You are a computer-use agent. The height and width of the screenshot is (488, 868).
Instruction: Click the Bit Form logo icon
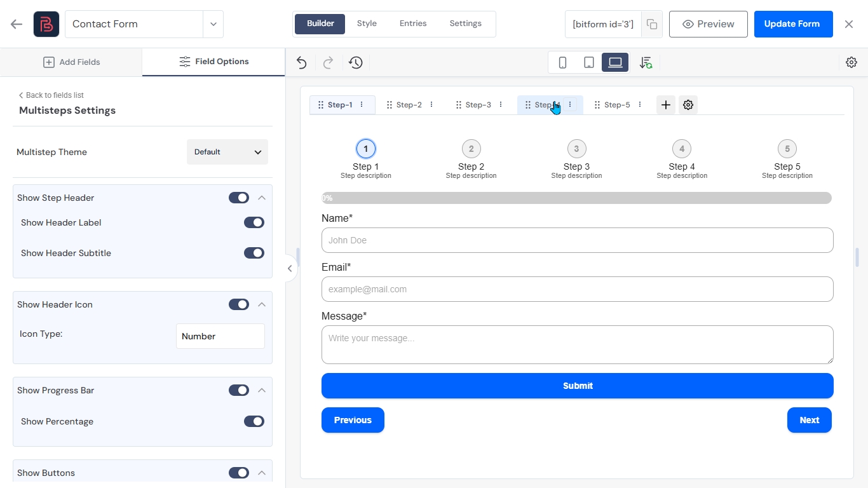point(46,24)
